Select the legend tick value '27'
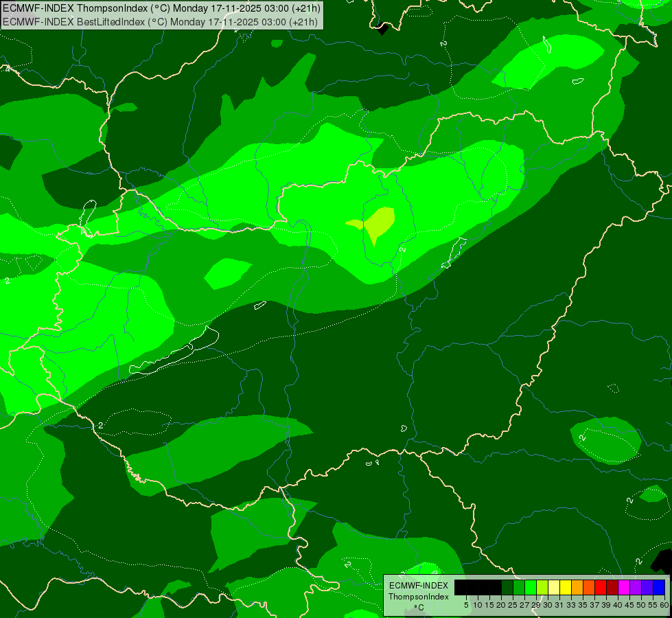Viewport: 672px width, 618px height. point(524,605)
